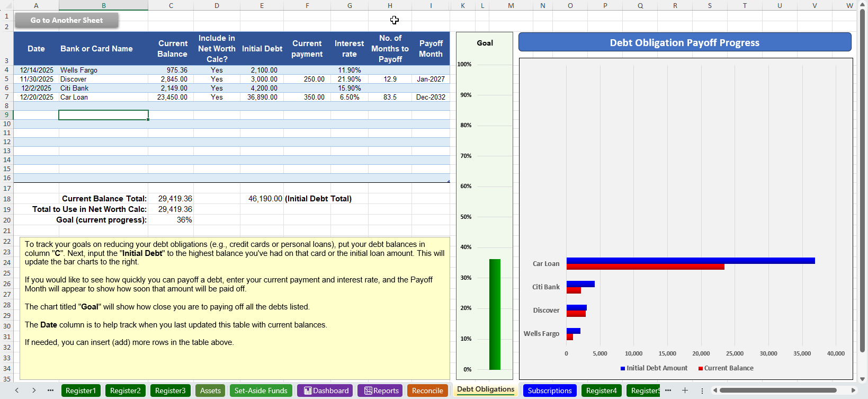Select the Wells Fargo name cell
Viewport: 868px width, 399px height.
point(103,70)
